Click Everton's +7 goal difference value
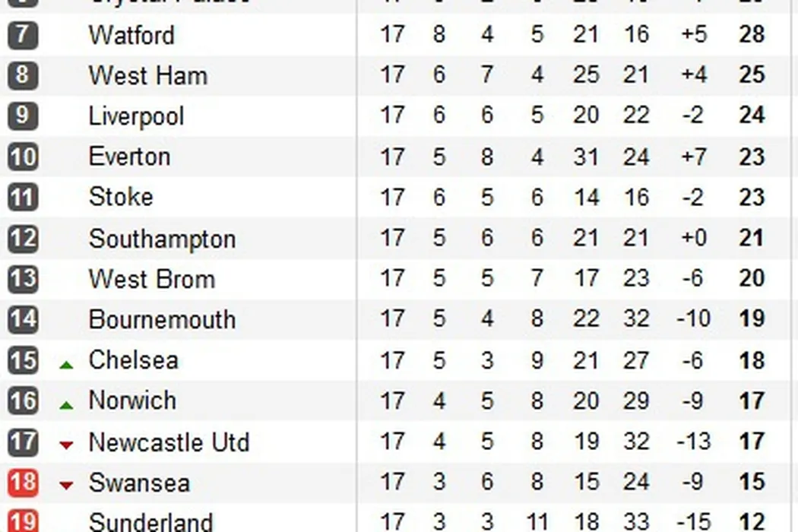The image size is (798, 532). 693,157
